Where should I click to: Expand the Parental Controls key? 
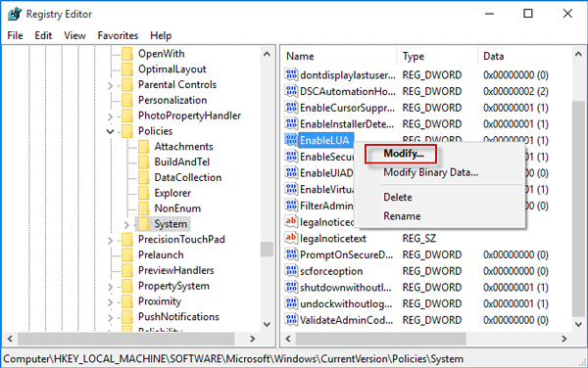tap(110, 86)
